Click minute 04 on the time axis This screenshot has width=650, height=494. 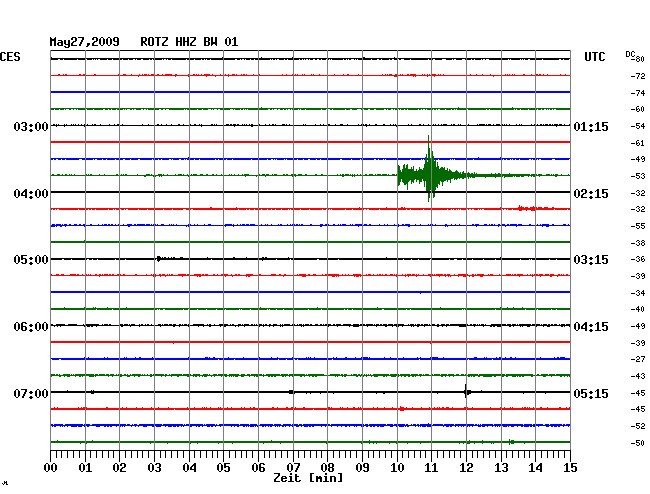(189, 468)
